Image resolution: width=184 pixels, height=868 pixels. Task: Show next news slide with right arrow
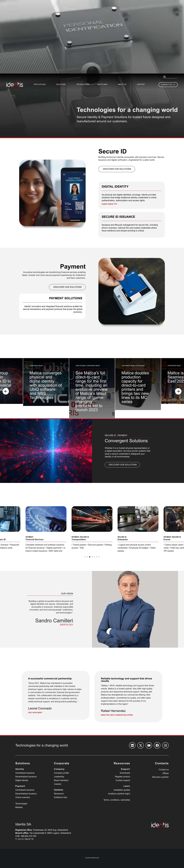(178, 391)
